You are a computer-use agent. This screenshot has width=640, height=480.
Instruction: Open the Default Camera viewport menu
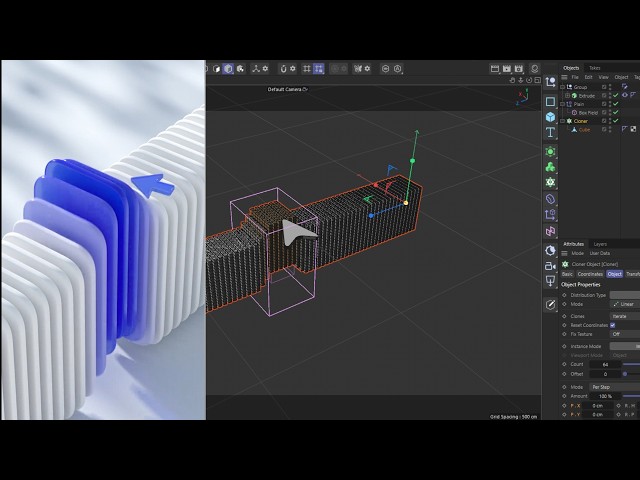288,89
